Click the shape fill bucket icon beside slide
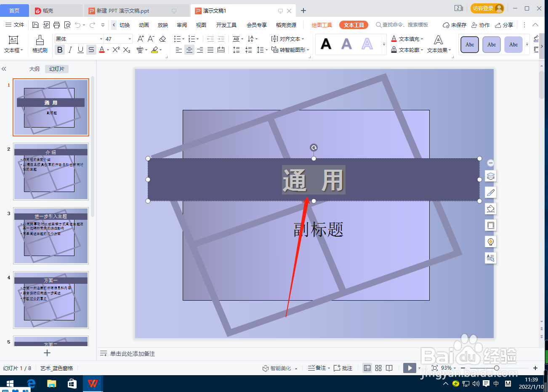 (x=490, y=209)
